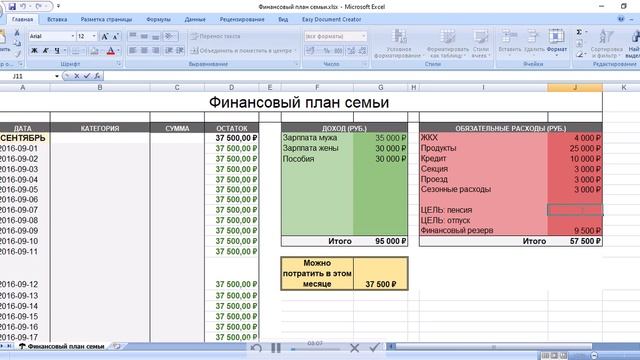This screenshot has height=360, width=640.
Task: Switch to the Данные ribbon tab
Action: 195,19
